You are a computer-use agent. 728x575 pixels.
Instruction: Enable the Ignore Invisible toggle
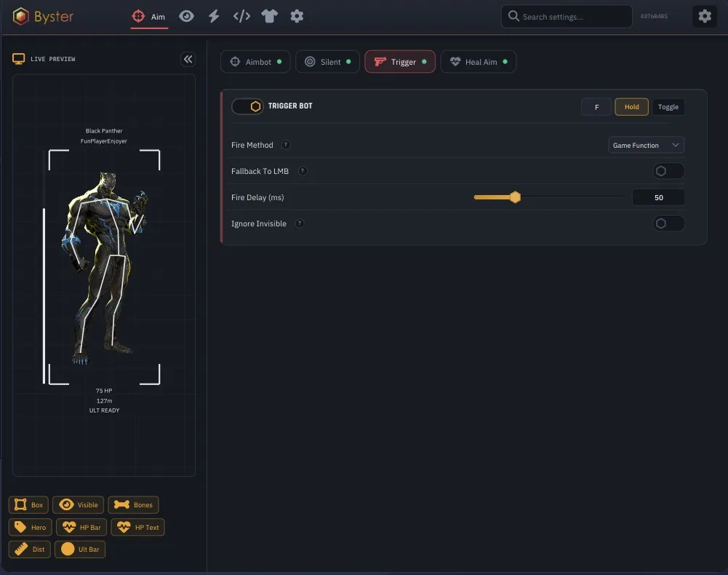(x=668, y=223)
